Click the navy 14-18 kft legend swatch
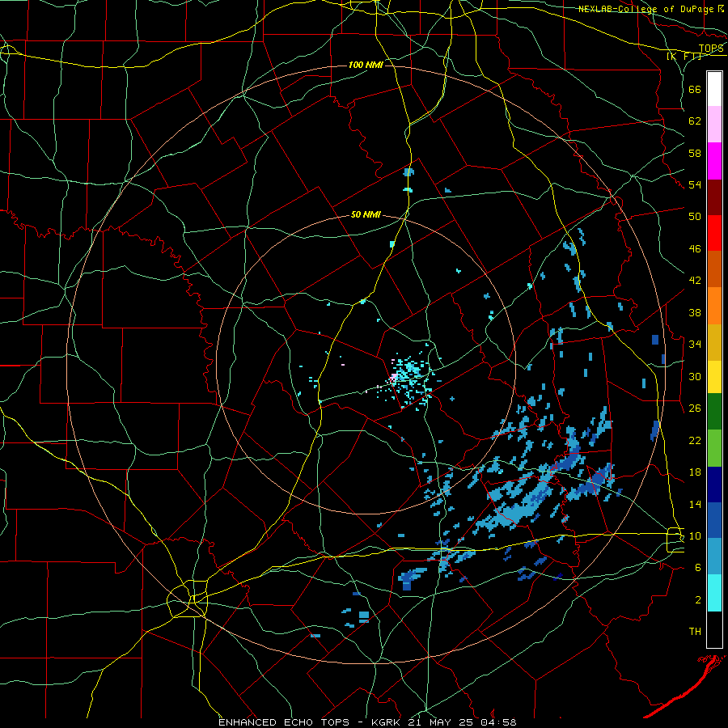Image resolution: width=728 pixels, height=728 pixels. (x=714, y=485)
